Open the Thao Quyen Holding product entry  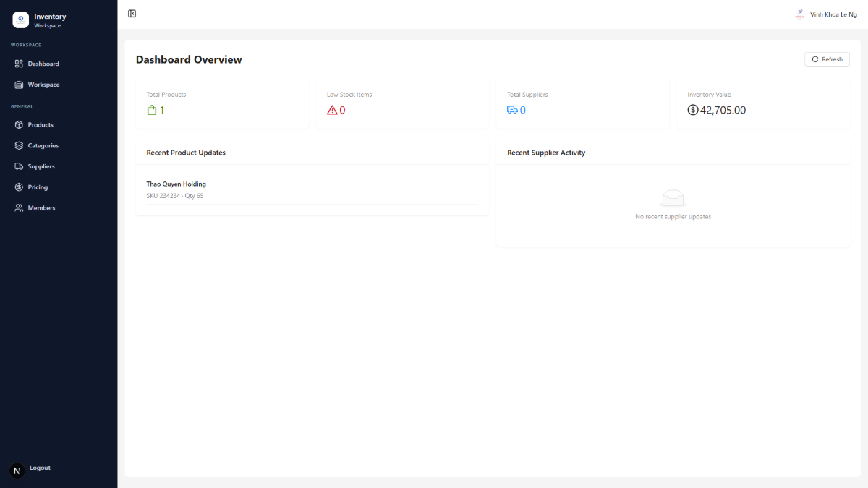click(176, 184)
